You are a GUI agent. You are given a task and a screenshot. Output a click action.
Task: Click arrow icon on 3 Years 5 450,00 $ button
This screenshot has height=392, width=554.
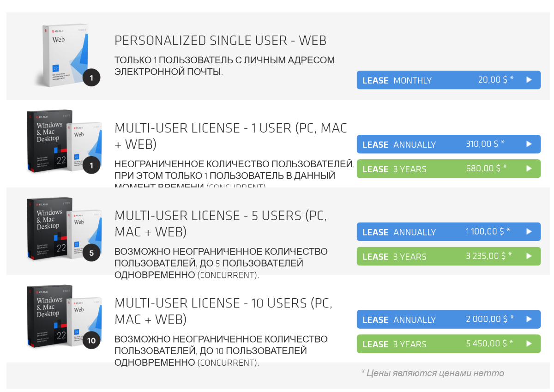529,344
